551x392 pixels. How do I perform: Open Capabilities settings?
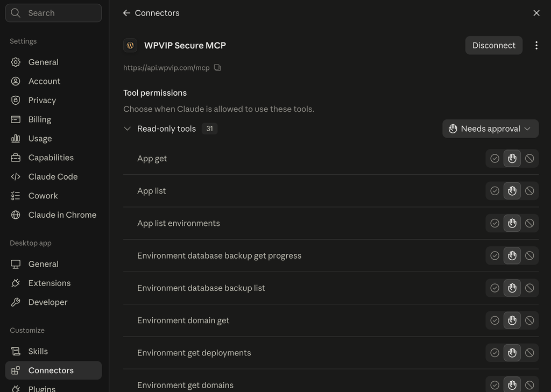tap(53, 158)
